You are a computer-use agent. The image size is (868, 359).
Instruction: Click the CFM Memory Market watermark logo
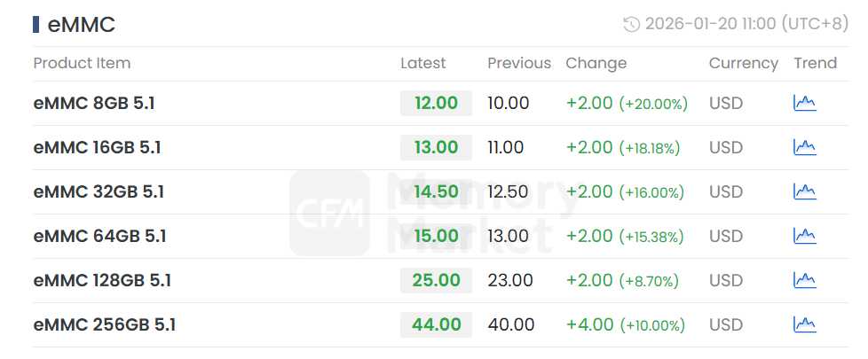click(330, 213)
